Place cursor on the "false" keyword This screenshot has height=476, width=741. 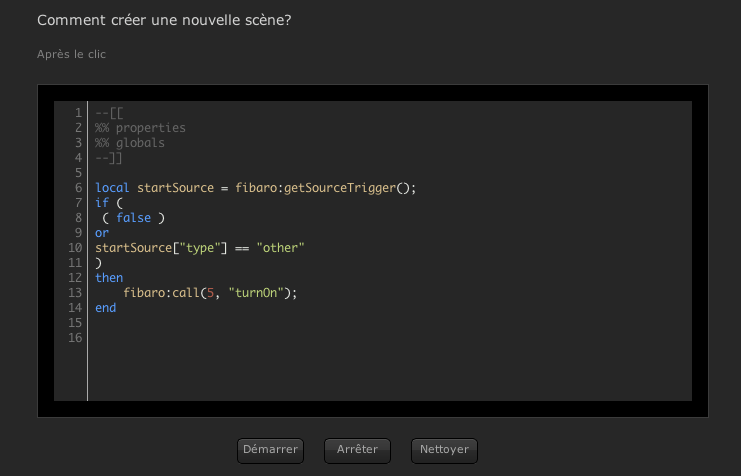[x=133, y=218]
